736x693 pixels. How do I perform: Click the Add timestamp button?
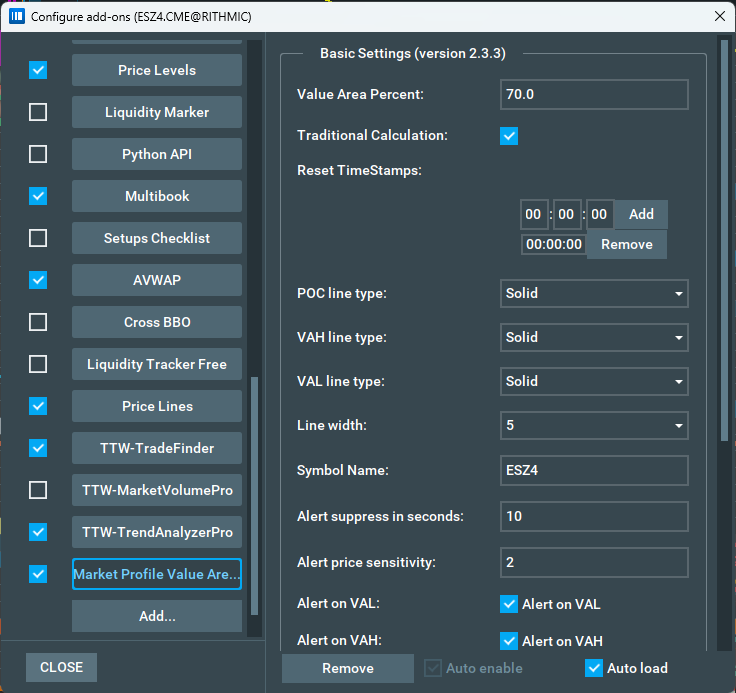[x=641, y=214]
